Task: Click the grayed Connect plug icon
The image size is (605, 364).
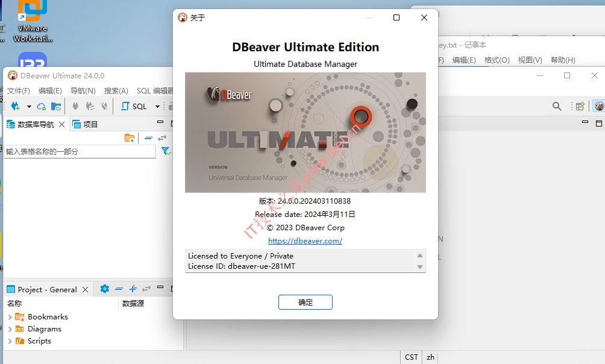Action: 76,106
